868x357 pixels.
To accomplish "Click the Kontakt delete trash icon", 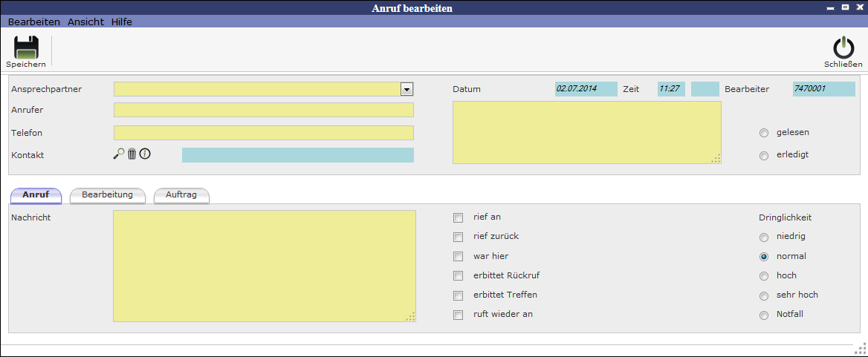I will coord(132,154).
